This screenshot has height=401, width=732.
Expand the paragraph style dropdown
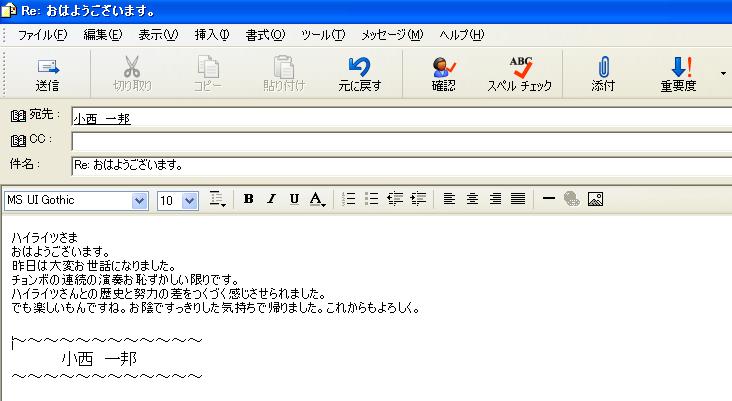[x=218, y=200]
